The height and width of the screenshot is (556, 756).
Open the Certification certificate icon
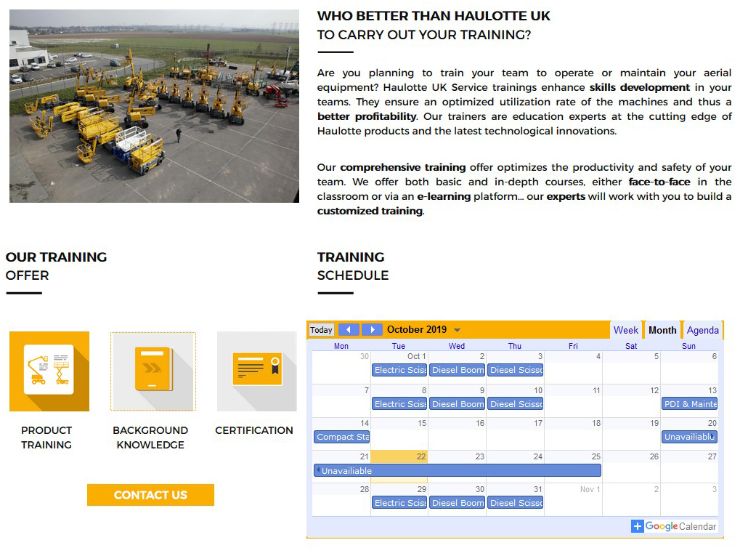pyautogui.click(x=256, y=371)
